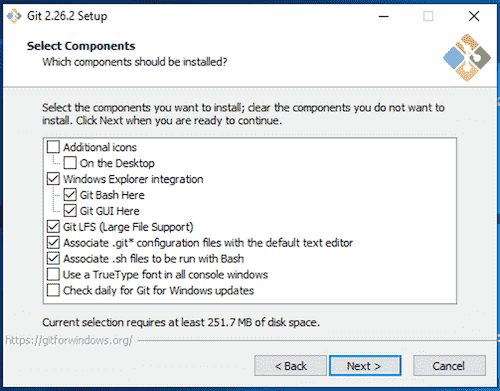This screenshot has width=500, height=391.
Task: Close the Git 2.26.2 Setup window
Action: click(474, 16)
